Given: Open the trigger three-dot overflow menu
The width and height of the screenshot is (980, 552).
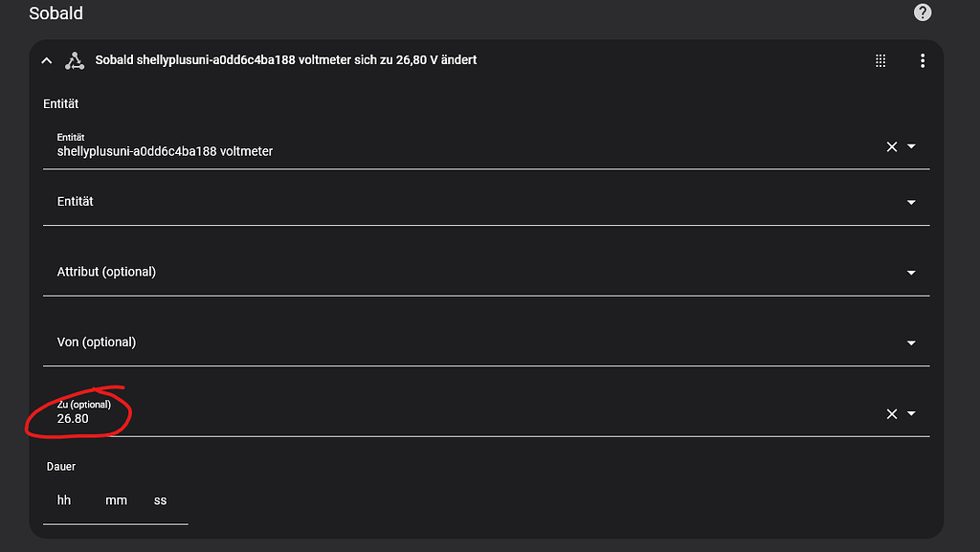Looking at the screenshot, I should pos(923,59).
